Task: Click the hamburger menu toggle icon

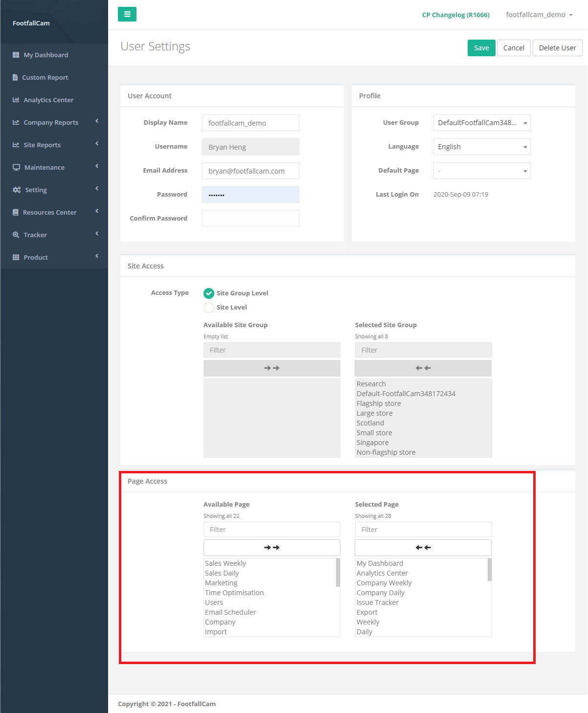Action: coord(127,14)
